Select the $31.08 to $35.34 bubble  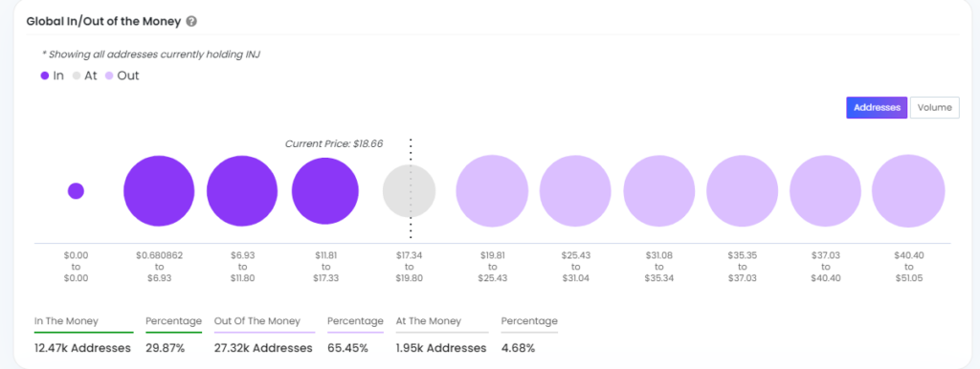tap(659, 191)
